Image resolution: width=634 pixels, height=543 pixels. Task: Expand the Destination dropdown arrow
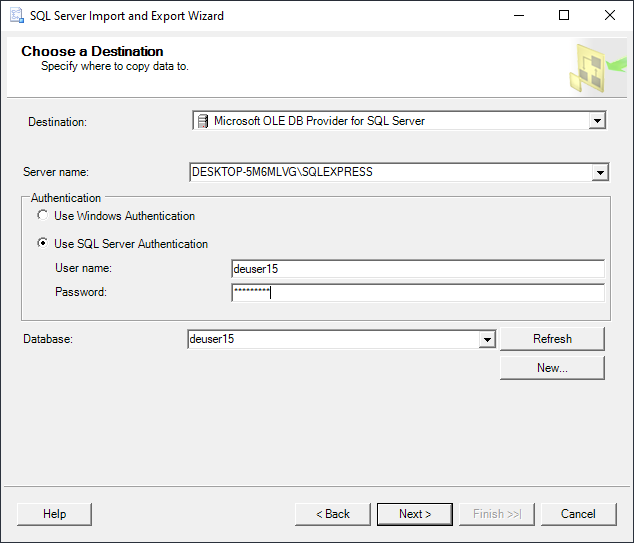pyautogui.click(x=597, y=121)
